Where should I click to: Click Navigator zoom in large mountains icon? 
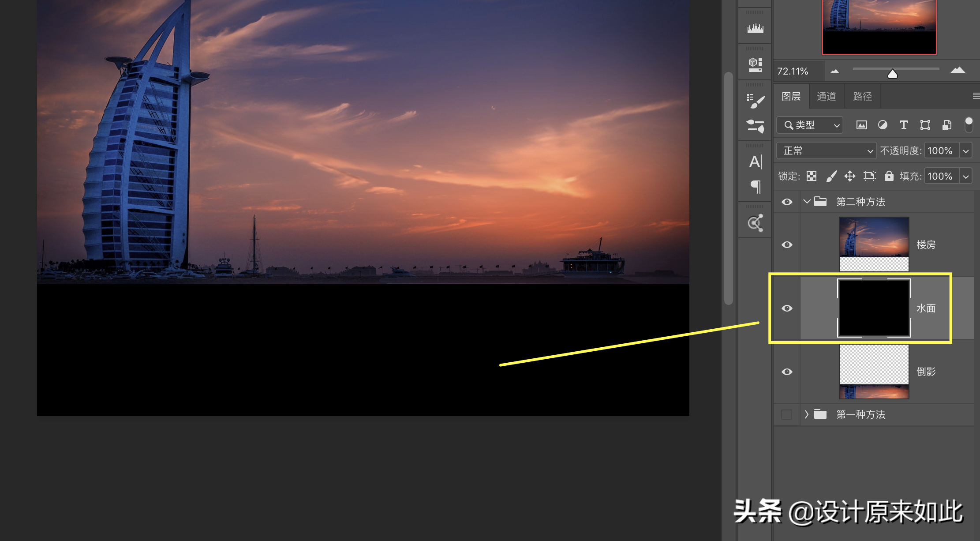pos(958,70)
